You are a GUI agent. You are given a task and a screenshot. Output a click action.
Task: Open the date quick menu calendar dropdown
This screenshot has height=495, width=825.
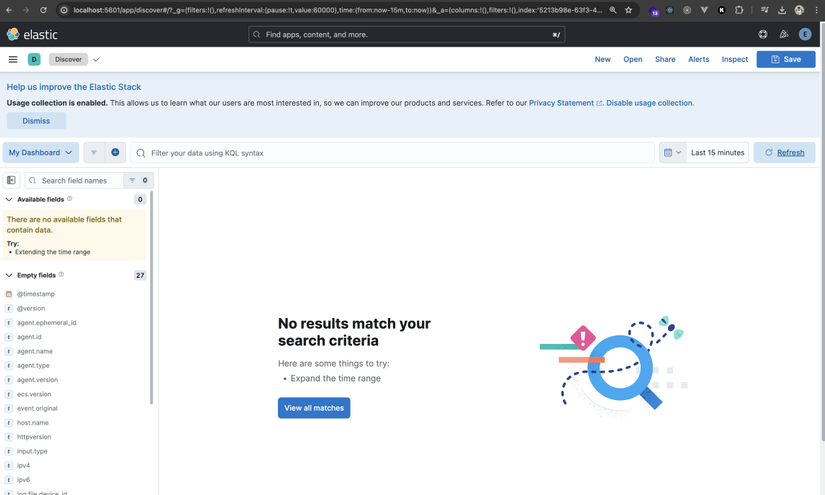[x=672, y=153]
